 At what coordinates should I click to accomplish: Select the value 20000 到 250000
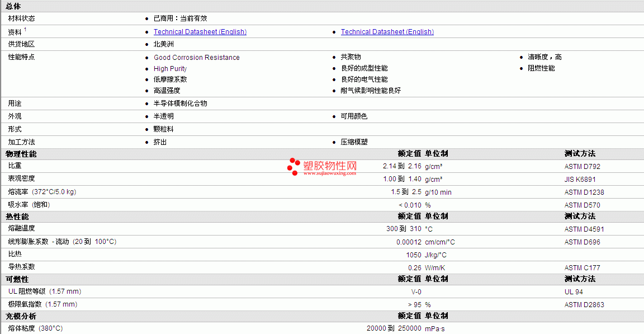(394, 328)
